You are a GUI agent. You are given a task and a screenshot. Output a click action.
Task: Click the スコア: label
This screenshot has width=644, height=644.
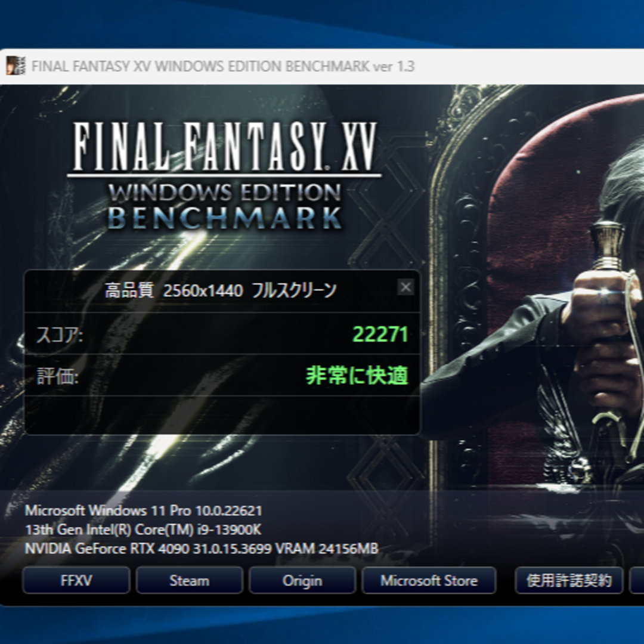[60, 335]
